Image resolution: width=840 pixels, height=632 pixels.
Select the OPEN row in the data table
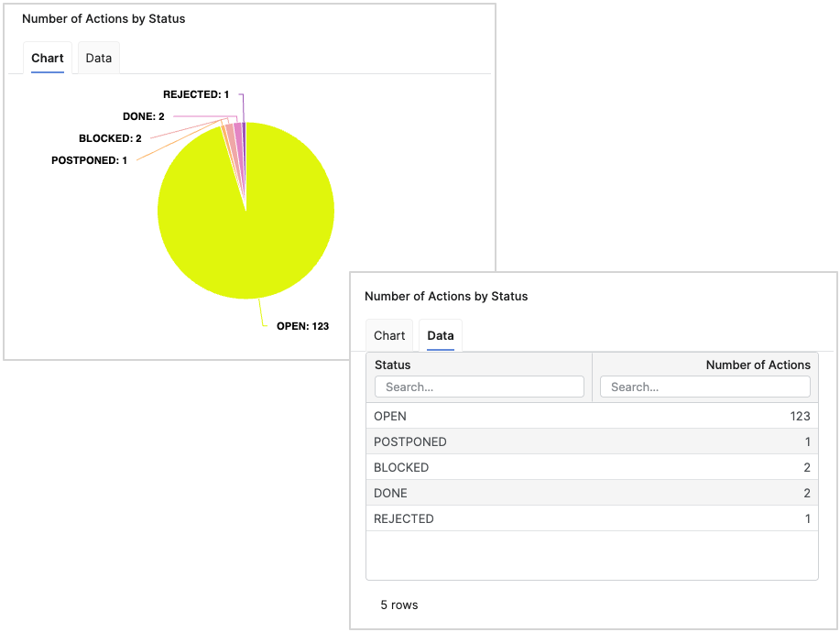[592, 416]
